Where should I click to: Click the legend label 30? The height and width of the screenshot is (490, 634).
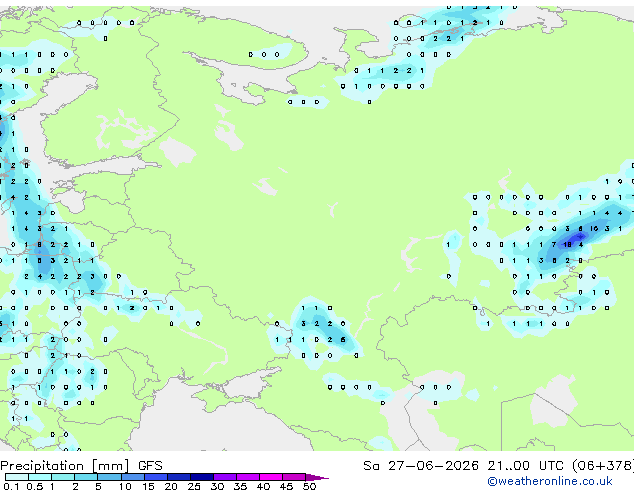(x=217, y=486)
